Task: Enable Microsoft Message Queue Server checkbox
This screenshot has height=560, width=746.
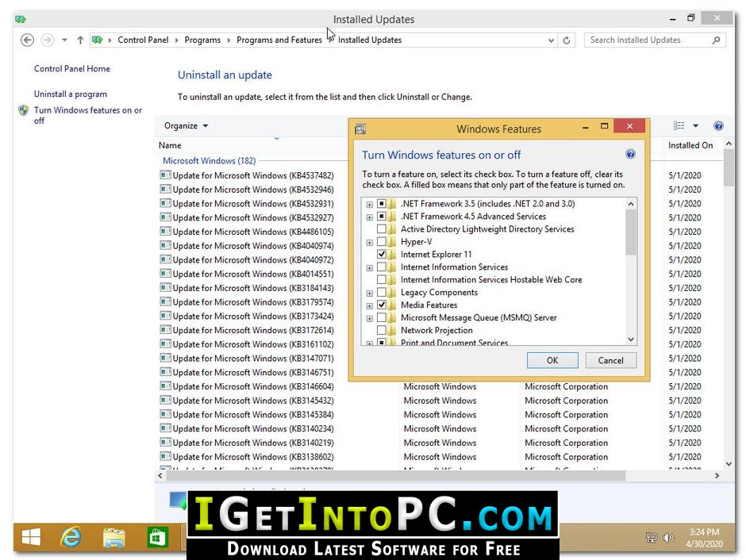Action: [382, 317]
